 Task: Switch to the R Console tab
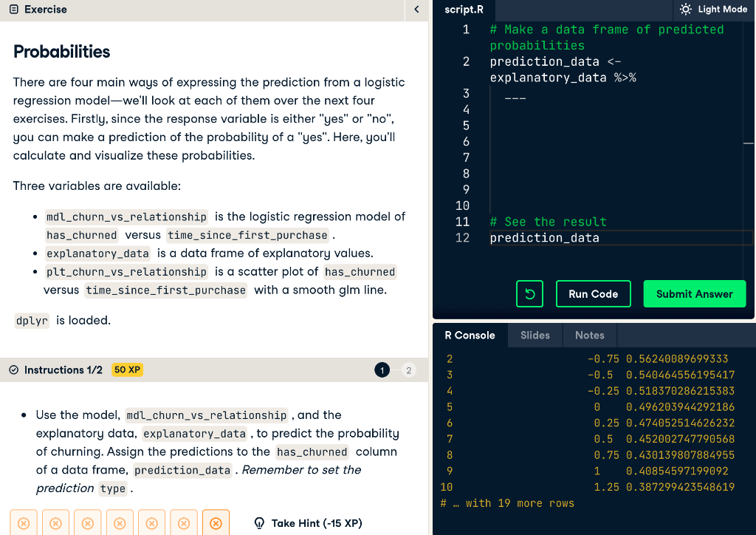(469, 335)
